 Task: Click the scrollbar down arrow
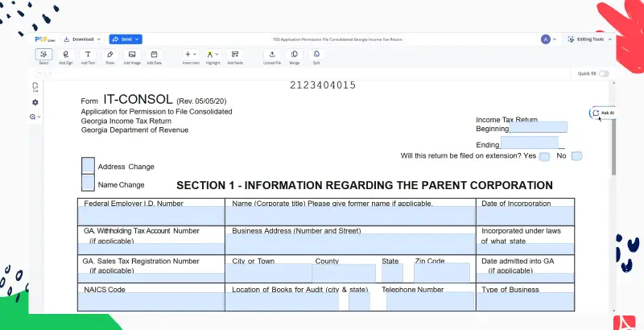tap(614, 311)
